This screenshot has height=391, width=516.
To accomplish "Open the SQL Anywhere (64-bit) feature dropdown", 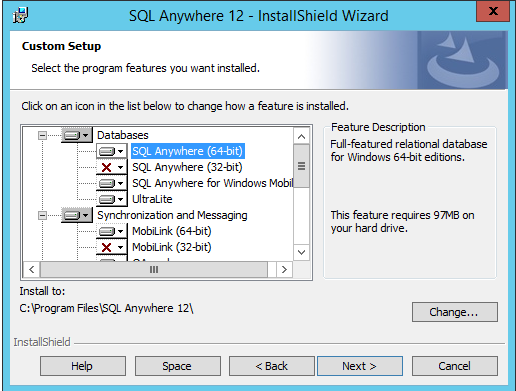I will point(112,151).
